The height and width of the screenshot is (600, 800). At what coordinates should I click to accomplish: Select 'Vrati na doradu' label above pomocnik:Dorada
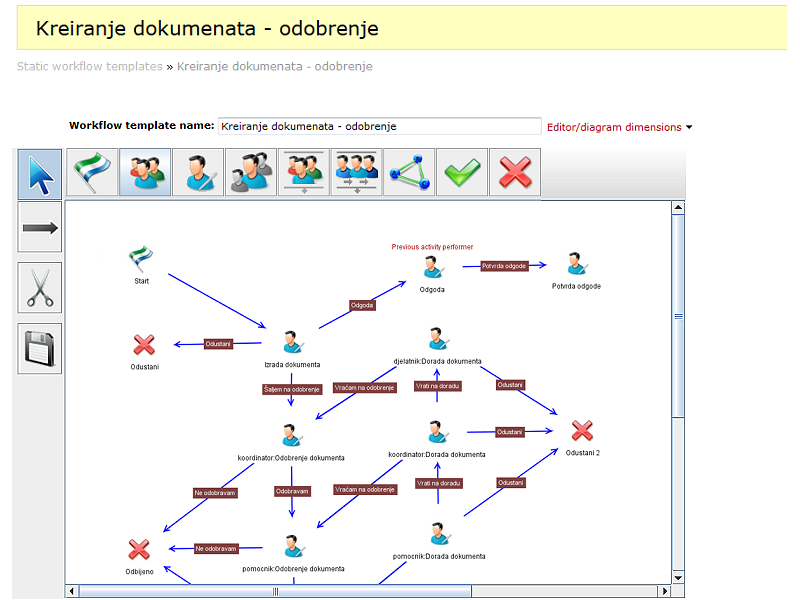[x=439, y=483]
